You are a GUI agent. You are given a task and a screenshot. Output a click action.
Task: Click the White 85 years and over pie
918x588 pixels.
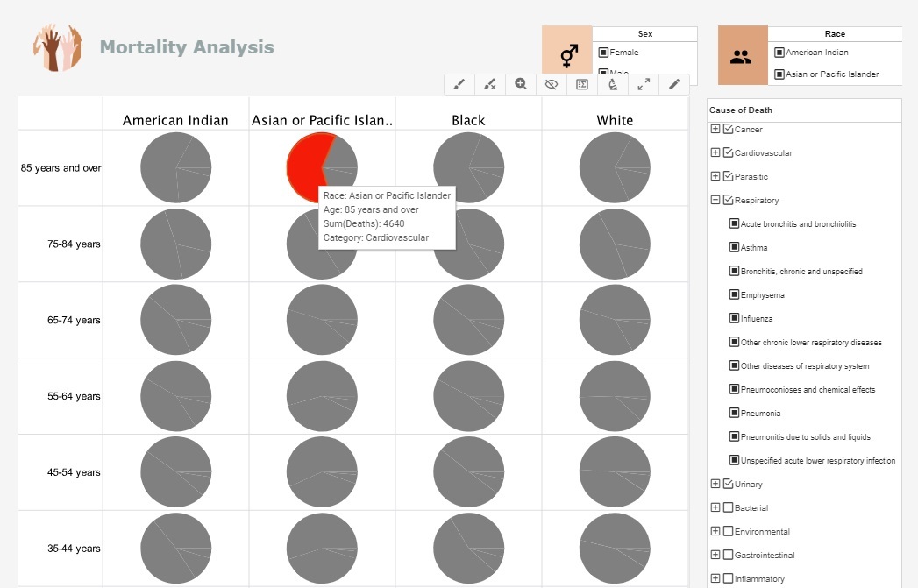pos(615,168)
